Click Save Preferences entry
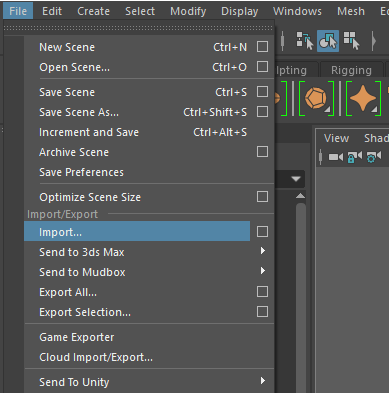 point(149,172)
